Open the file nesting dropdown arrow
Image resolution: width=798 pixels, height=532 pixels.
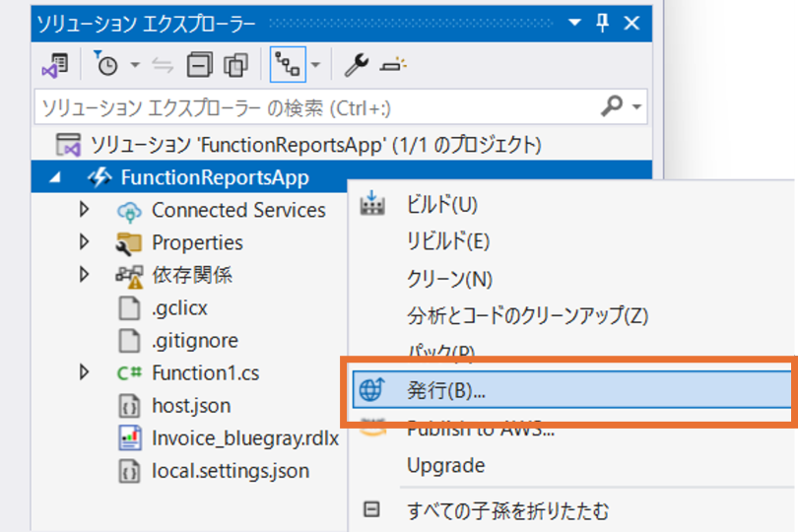315,65
